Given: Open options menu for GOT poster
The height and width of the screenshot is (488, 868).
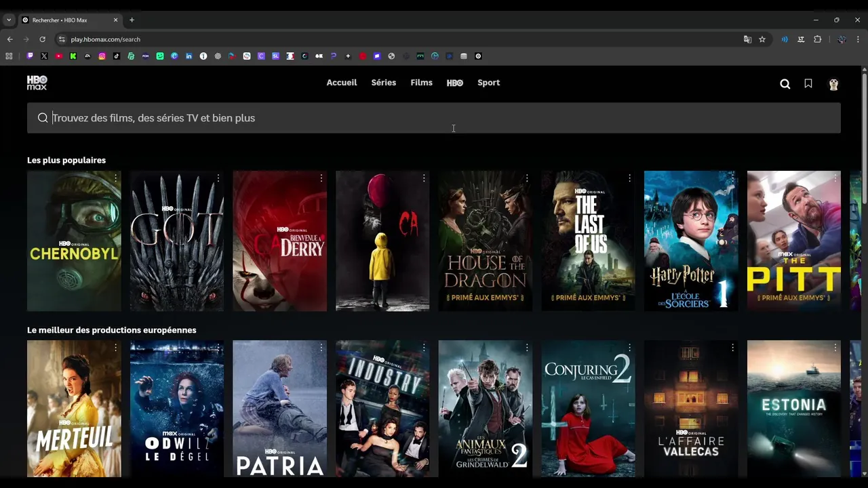Looking at the screenshot, I should point(218,178).
